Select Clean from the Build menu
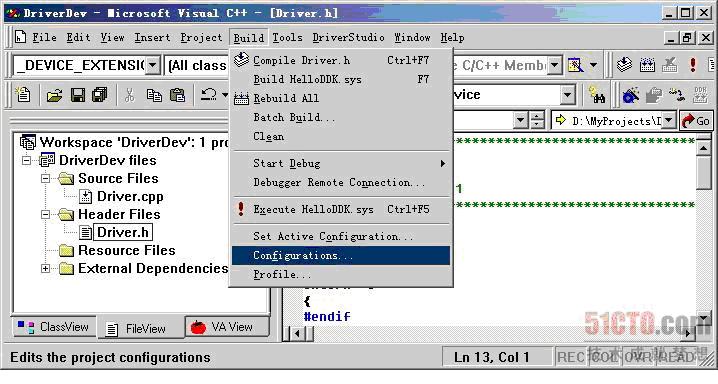The width and height of the screenshot is (718, 384). [341, 136]
